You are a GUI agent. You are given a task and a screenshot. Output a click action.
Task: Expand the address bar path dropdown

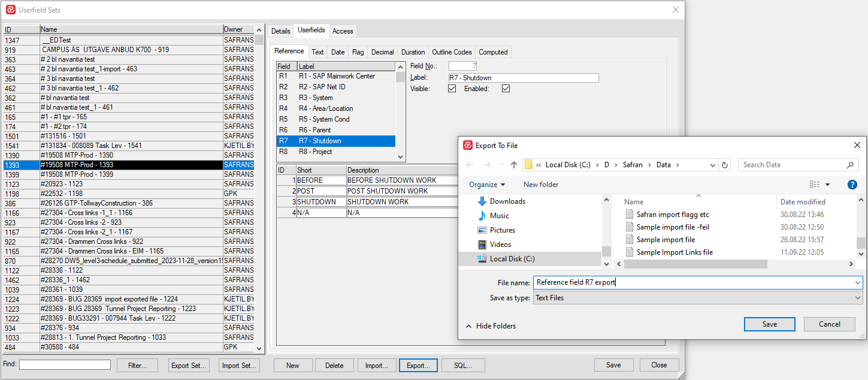712,165
